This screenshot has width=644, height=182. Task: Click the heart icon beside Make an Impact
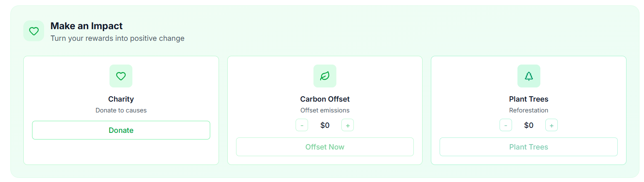click(x=34, y=31)
